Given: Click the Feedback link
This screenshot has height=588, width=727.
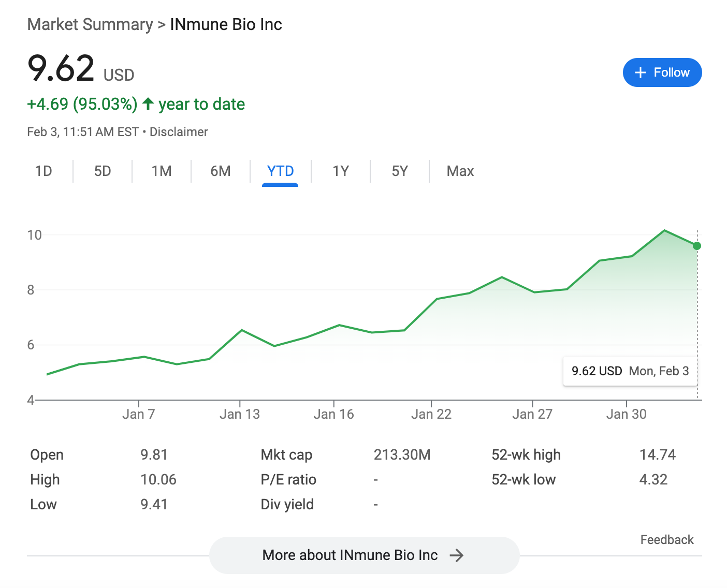Looking at the screenshot, I should click(667, 540).
